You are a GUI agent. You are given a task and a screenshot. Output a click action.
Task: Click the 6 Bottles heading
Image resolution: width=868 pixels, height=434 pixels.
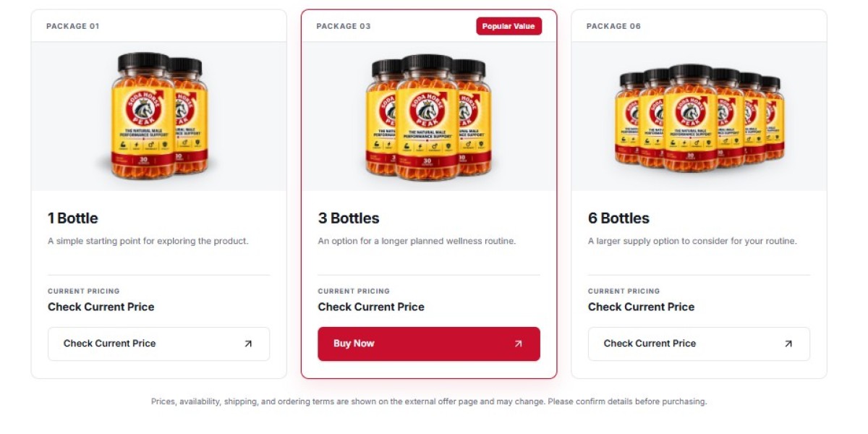[618, 218]
